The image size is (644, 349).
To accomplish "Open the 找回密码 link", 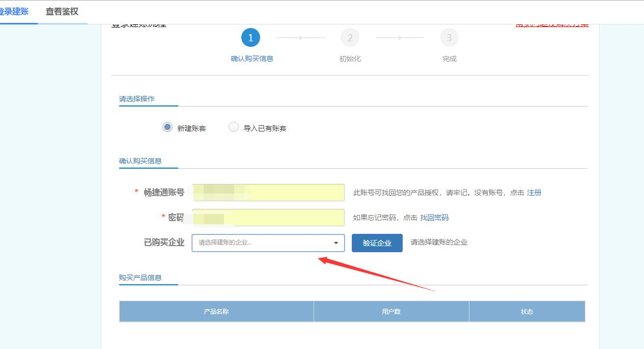I will tap(434, 218).
